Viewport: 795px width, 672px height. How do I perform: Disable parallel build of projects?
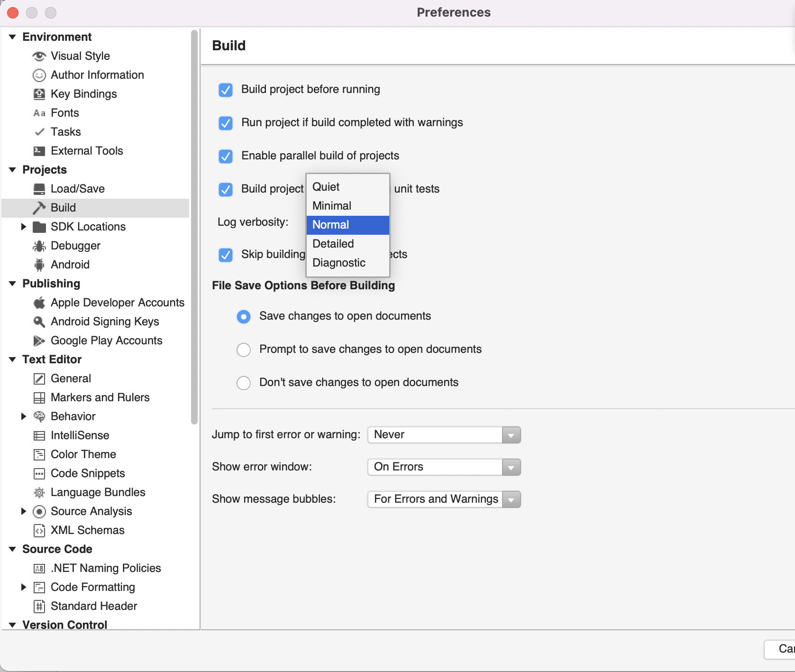point(226,156)
